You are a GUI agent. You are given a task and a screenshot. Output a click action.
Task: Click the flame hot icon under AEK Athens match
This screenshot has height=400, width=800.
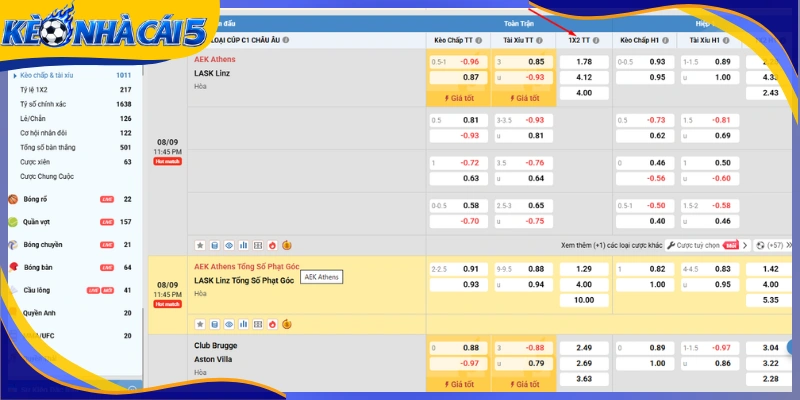(272, 245)
